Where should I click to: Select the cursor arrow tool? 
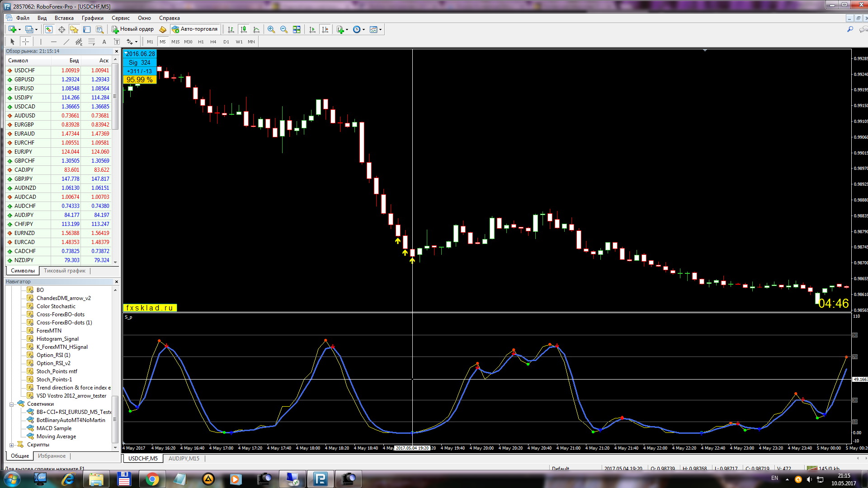(13, 42)
